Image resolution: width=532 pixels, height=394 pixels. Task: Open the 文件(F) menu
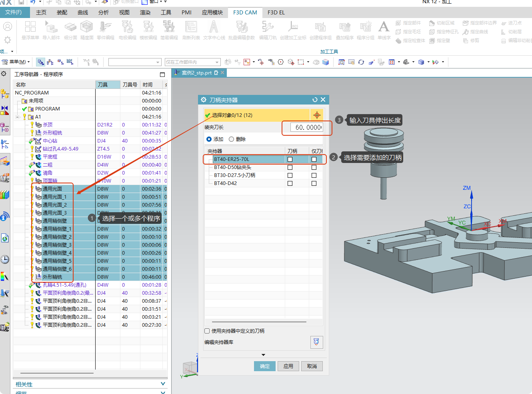[x=14, y=12]
